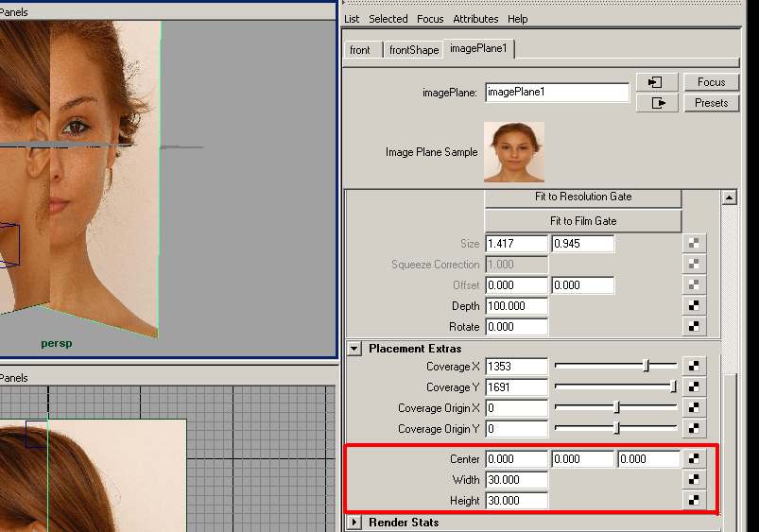Click the output connection arrow icon below it
759x532 pixels.
[657, 103]
